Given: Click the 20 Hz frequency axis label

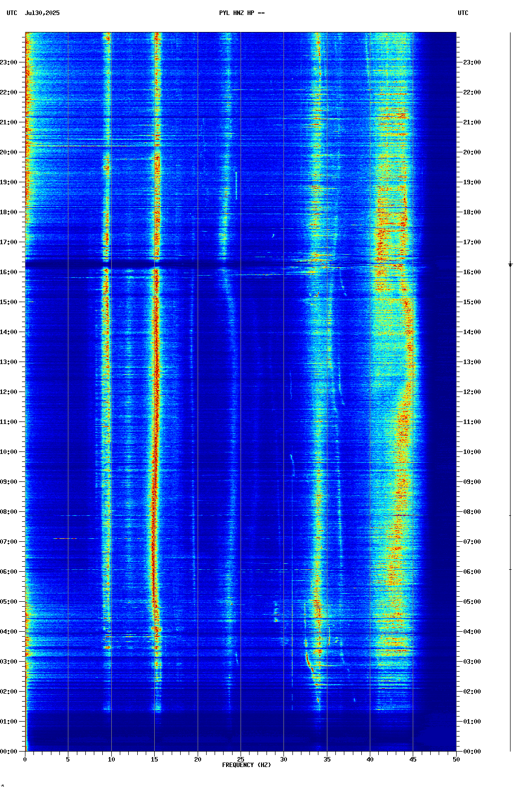Looking at the screenshot, I should point(198,760).
